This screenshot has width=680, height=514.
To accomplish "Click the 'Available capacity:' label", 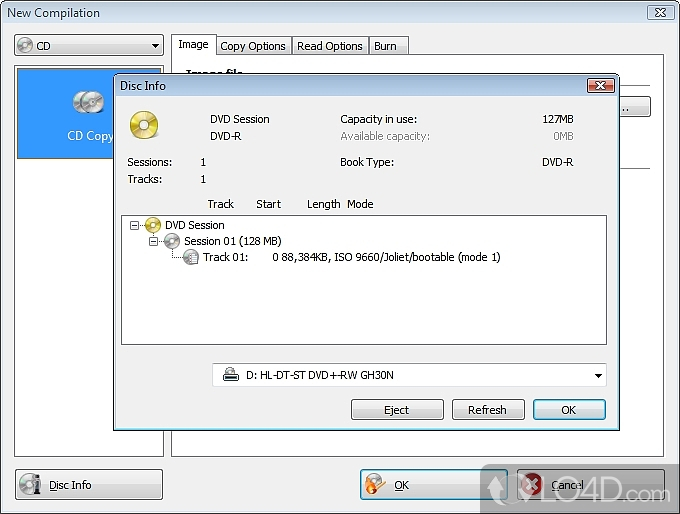I will point(385,136).
